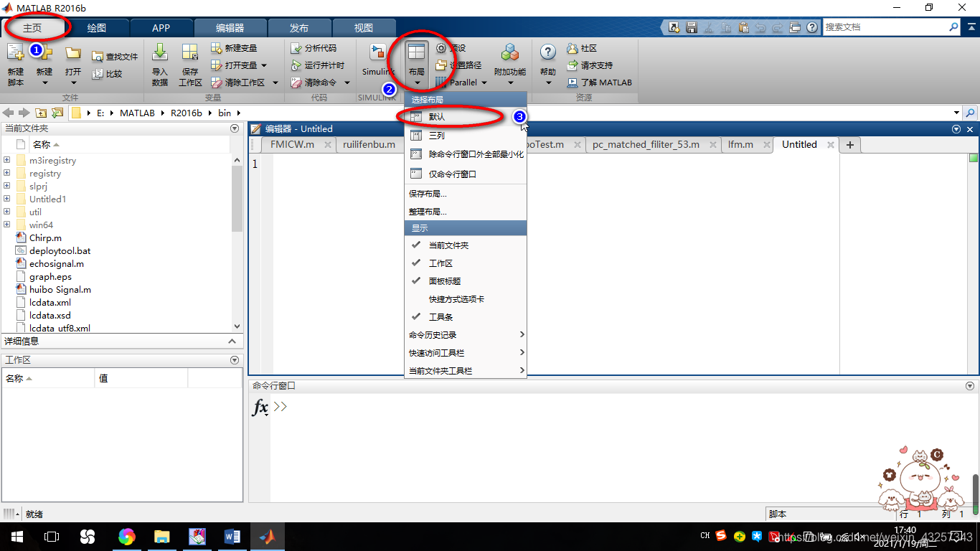Click the Word icon in taskbar
The image size is (980, 551).
coord(232,537)
